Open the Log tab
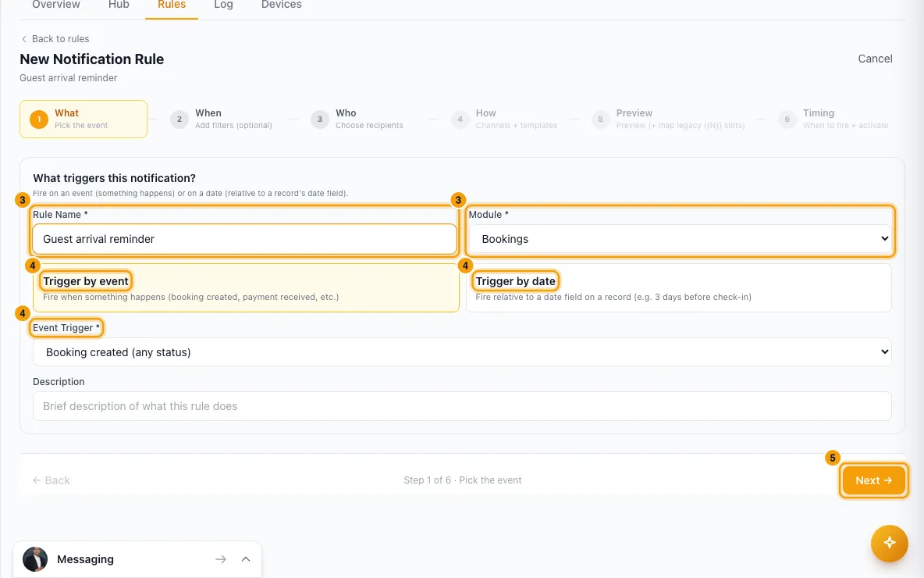Image resolution: width=924 pixels, height=578 pixels. click(x=223, y=5)
